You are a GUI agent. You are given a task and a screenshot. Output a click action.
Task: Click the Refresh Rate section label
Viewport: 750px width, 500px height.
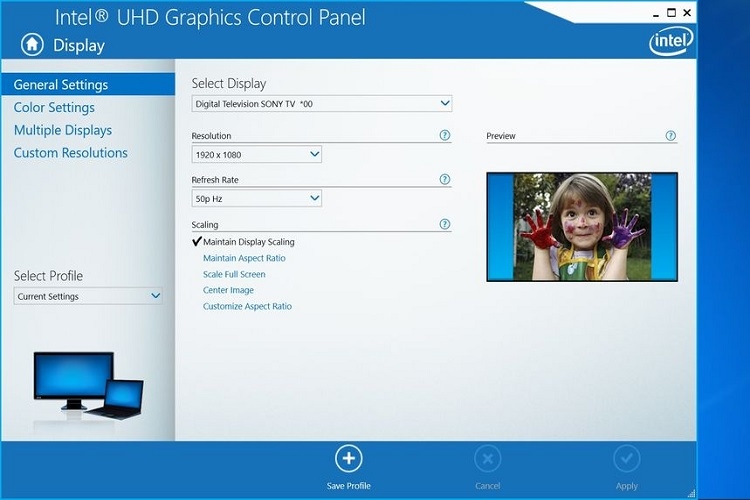tap(215, 180)
